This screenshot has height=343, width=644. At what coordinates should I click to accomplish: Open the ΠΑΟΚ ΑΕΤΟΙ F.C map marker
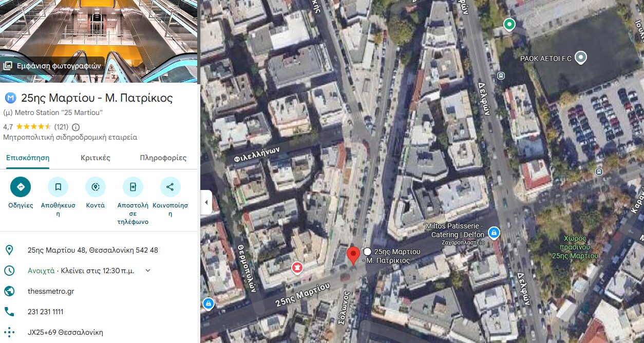pos(581,58)
